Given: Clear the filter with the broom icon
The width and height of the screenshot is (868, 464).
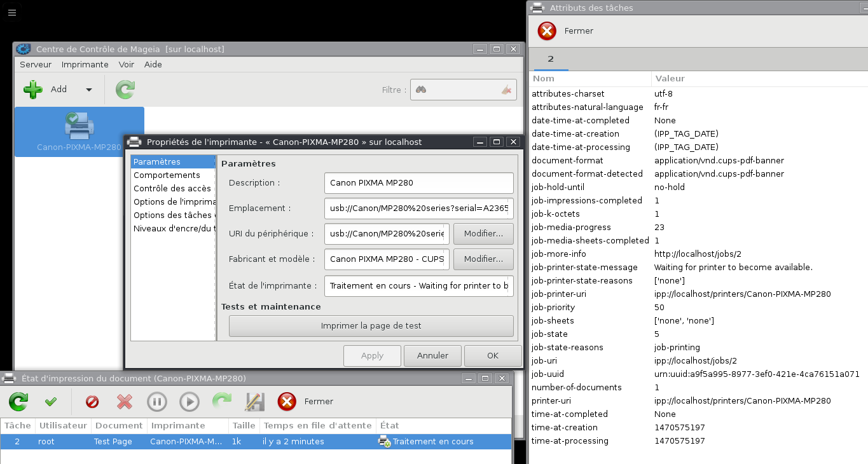Looking at the screenshot, I should tap(506, 90).
